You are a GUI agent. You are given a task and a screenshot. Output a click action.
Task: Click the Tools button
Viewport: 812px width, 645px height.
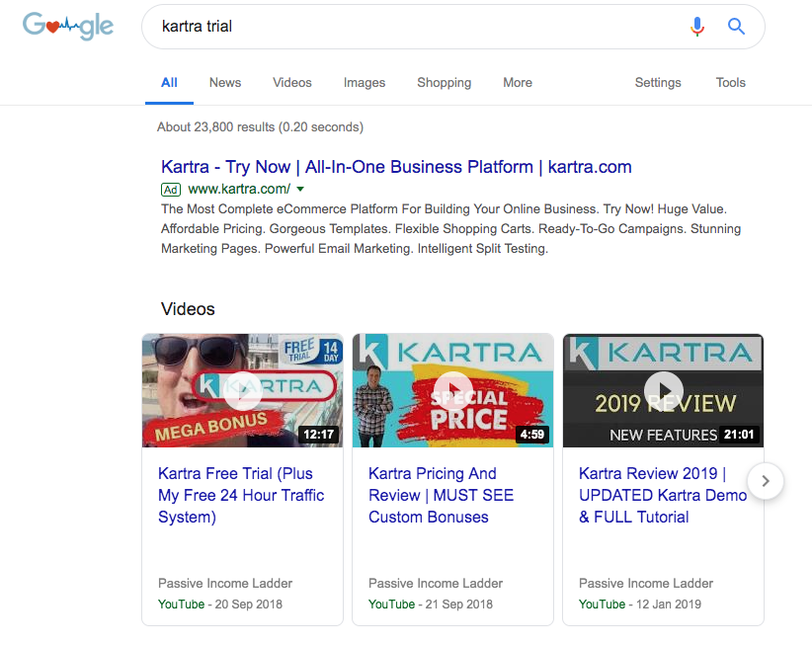[730, 83]
